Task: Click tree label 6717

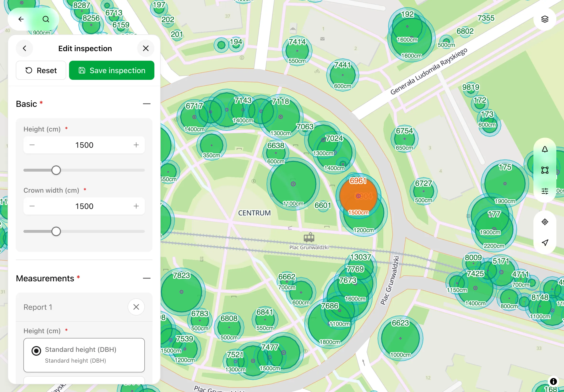Action: (x=194, y=106)
